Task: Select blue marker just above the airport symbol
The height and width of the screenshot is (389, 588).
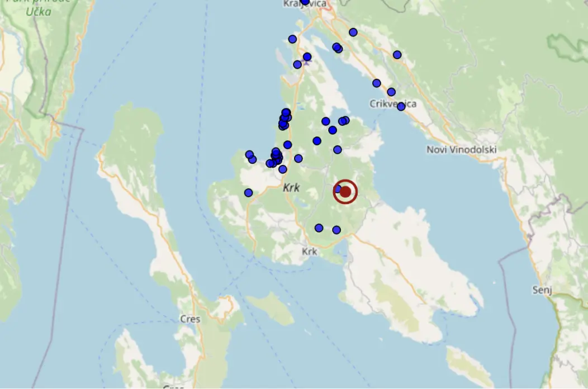Action: [x=307, y=56]
